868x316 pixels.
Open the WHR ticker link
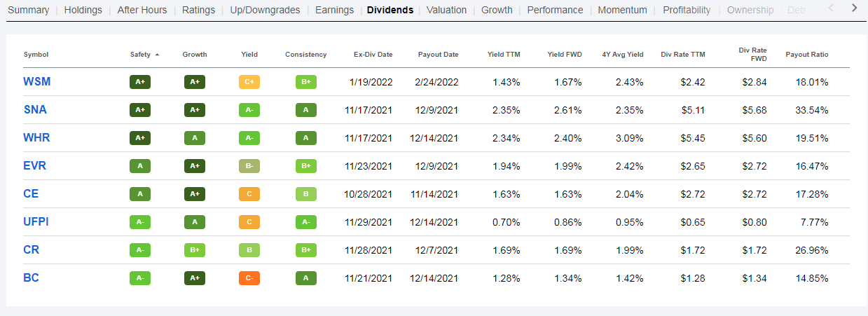tap(36, 138)
